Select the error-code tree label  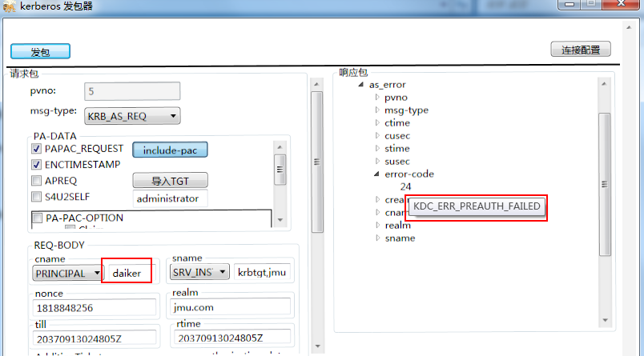tap(409, 174)
